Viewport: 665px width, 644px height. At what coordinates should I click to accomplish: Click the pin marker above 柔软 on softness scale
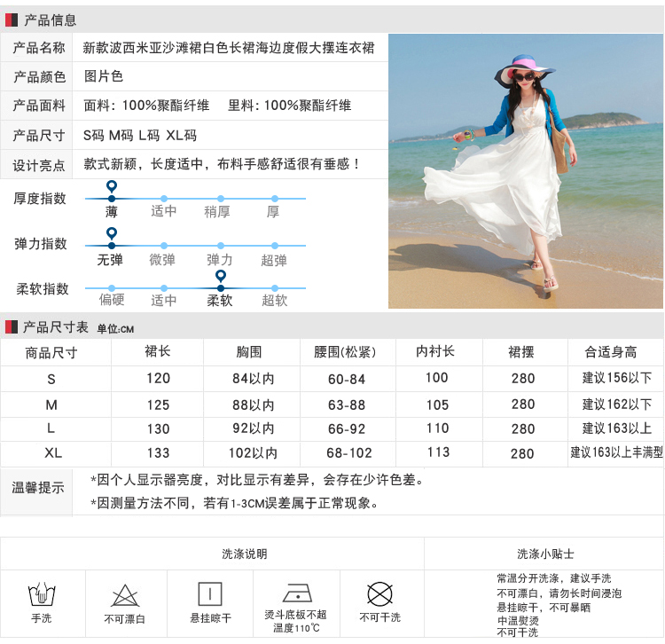[x=220, y=277]
